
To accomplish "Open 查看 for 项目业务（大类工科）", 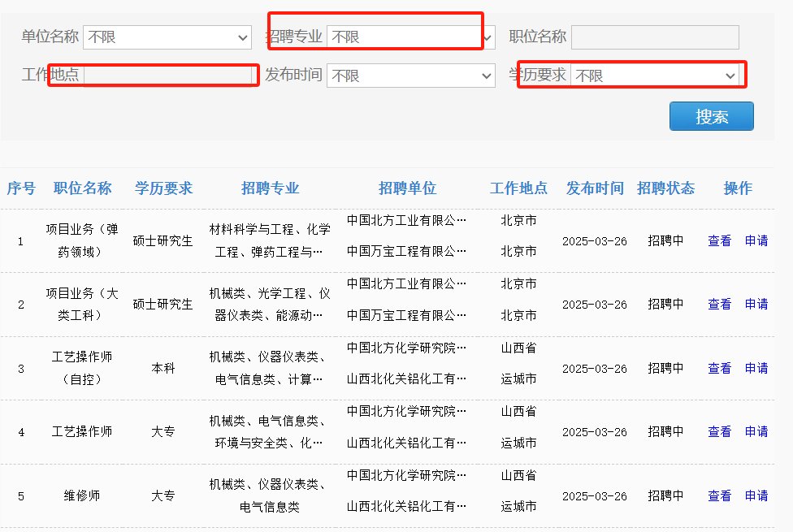I will [718, 304].
